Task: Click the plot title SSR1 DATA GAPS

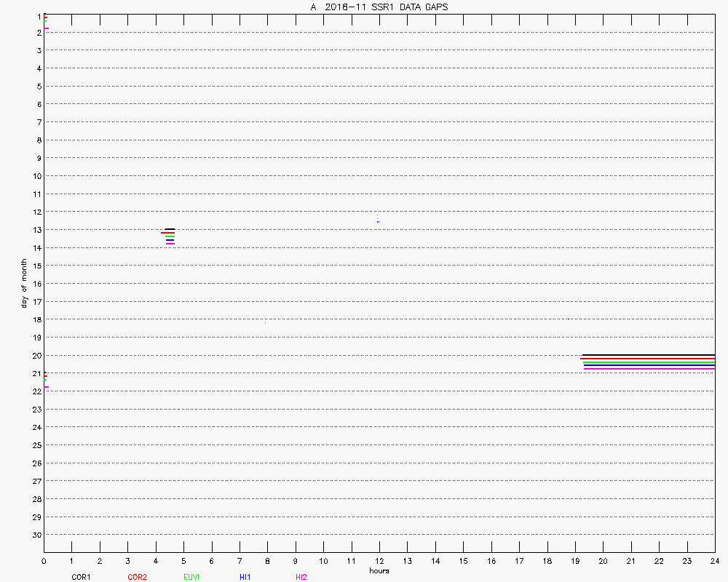Action: tap(379, 7)
